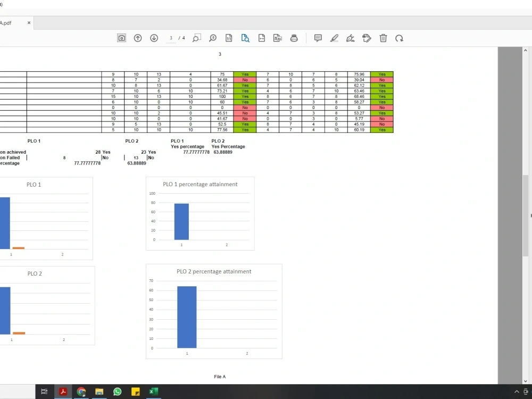
Task: Click the stamp tool icon
Action: point(294,38)
